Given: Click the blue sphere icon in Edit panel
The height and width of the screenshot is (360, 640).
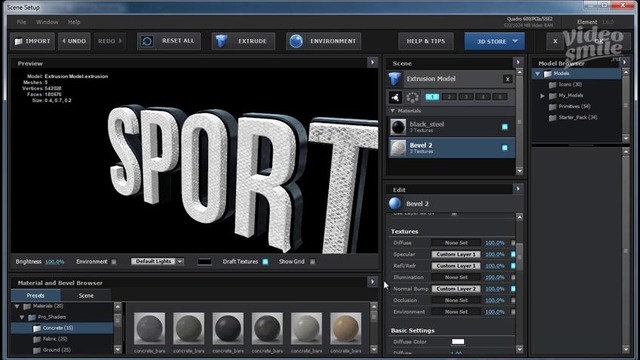Looking at the screenshot, I should 395,203.
